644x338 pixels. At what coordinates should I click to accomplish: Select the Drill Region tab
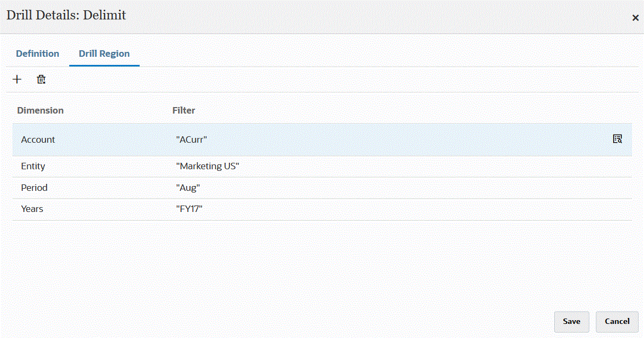(x=104, y=54)
